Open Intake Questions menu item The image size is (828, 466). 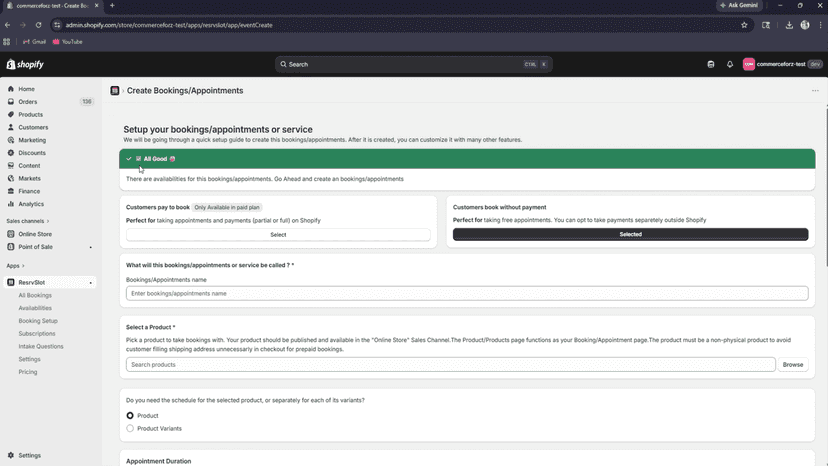point(41,347)
